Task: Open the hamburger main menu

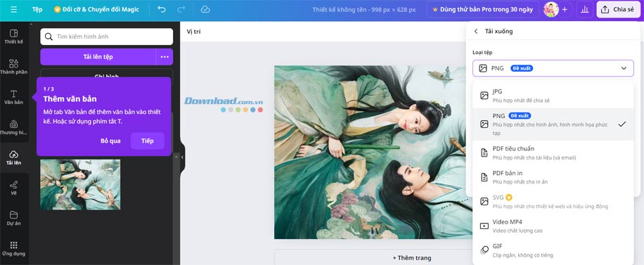Action: click(x=14, y=9)
